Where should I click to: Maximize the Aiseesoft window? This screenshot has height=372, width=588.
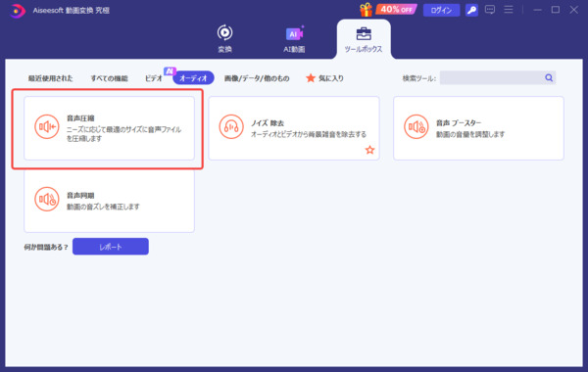(556, 10)
